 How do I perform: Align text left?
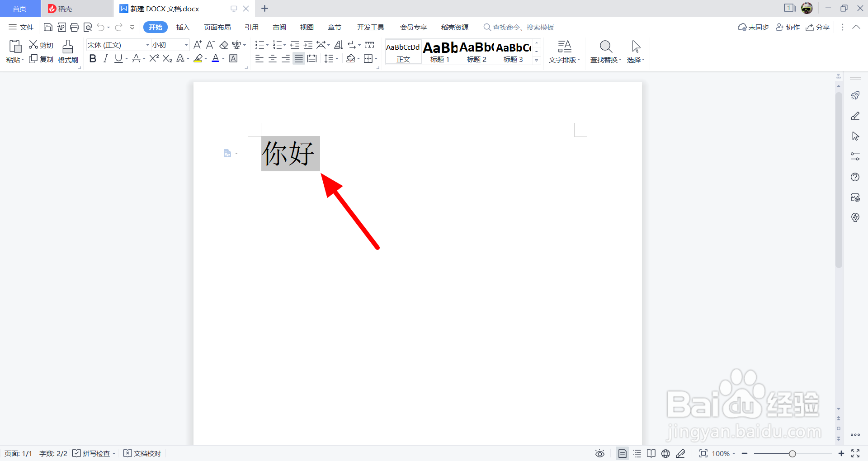(x=259, y=59)
